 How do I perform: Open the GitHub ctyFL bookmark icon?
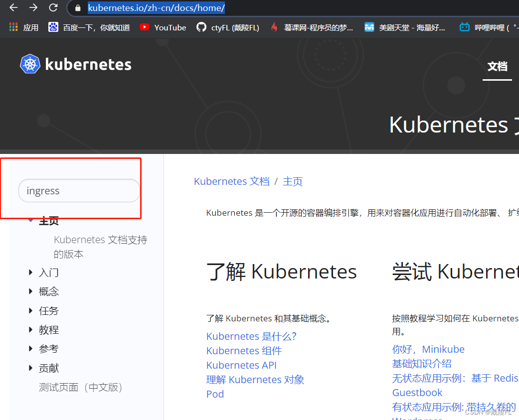(x=201, y=27)
